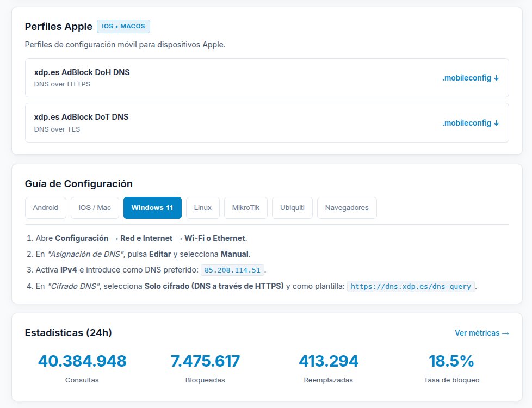This screenshot has width=532, height=408.
Task: Click the Estadísticas (24h) heading
Action: pos(68,332)
